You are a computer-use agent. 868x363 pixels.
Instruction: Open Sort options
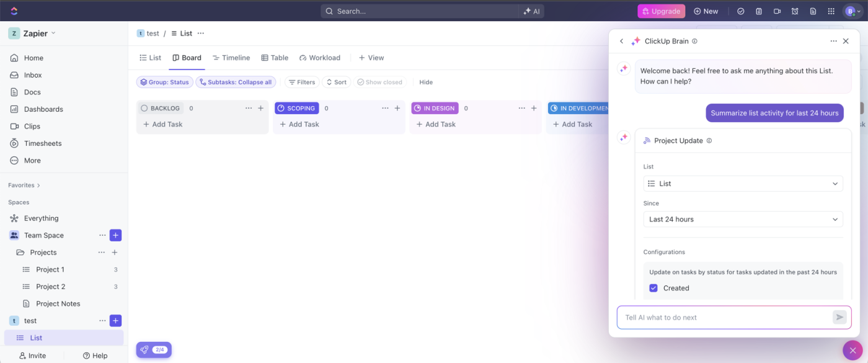click(x=336, y=82)
